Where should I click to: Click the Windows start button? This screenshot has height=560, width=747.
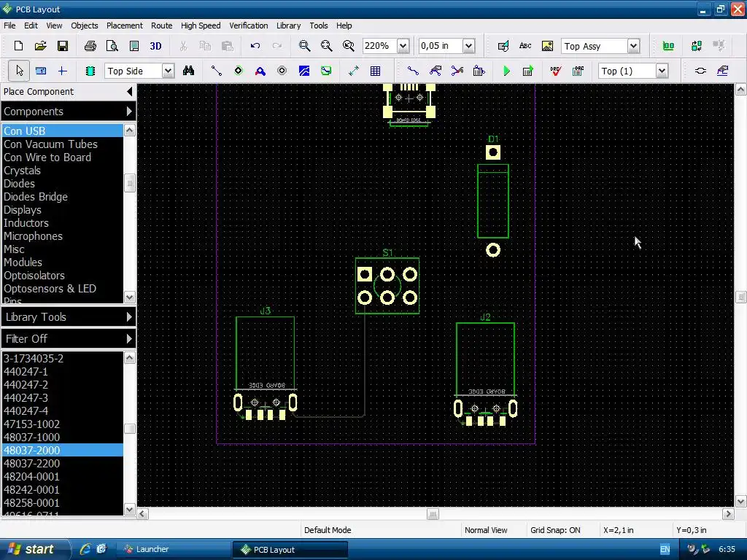coord(34,549)
